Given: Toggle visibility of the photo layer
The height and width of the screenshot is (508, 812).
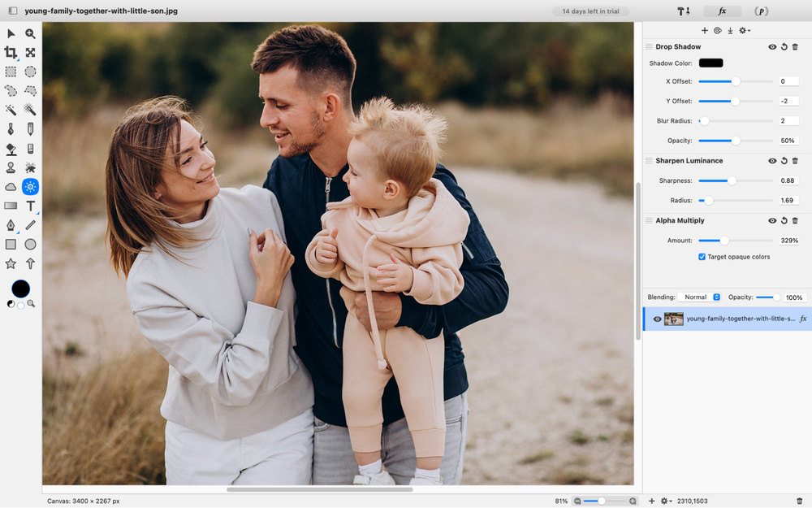Looking at the screenshot, I should coord(658,319).
